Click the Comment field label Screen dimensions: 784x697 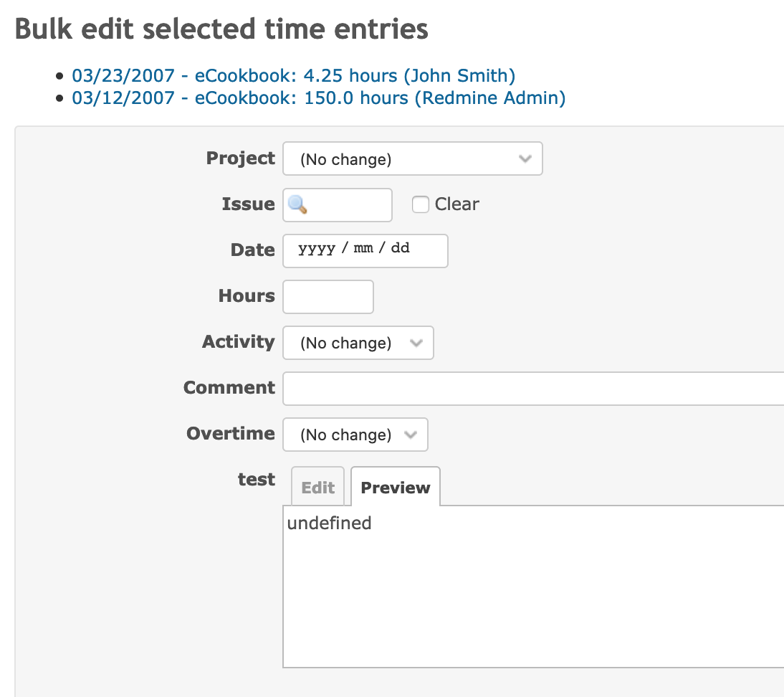[229, 388]
